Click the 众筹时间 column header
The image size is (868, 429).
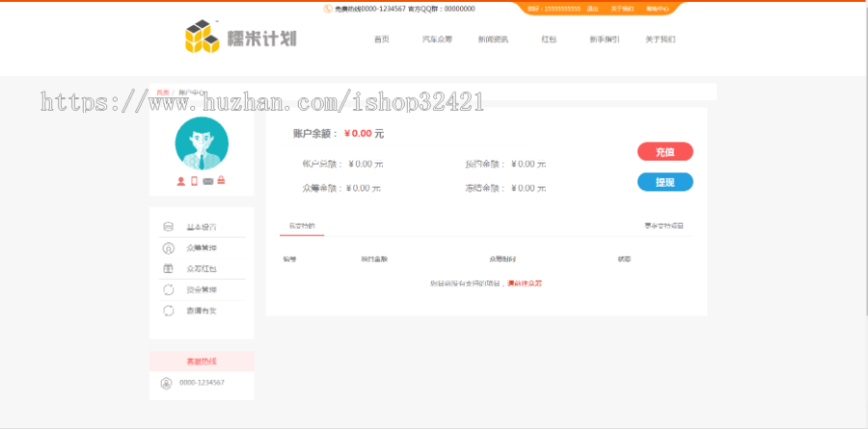[502, 259]
